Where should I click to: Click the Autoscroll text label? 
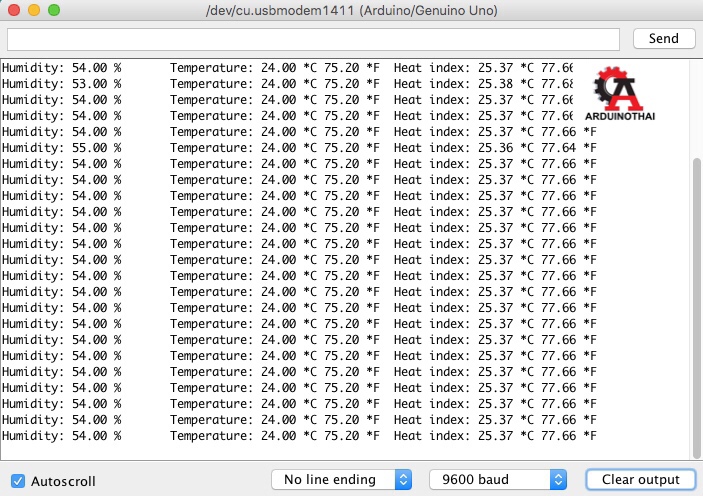click(x=63, y=481)
